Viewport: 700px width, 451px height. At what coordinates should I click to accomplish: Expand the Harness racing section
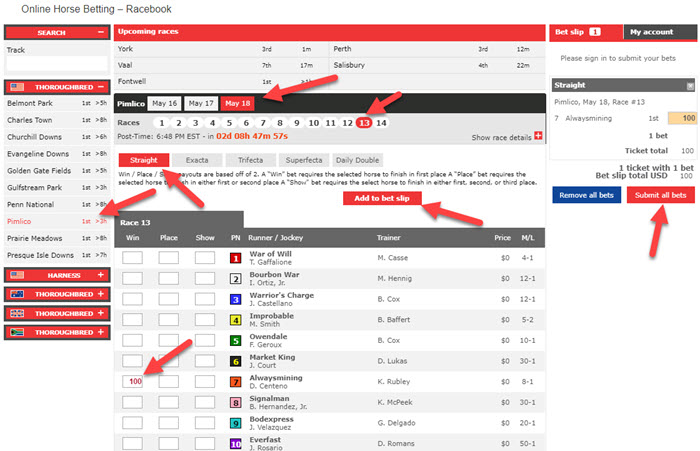[100, 274]
